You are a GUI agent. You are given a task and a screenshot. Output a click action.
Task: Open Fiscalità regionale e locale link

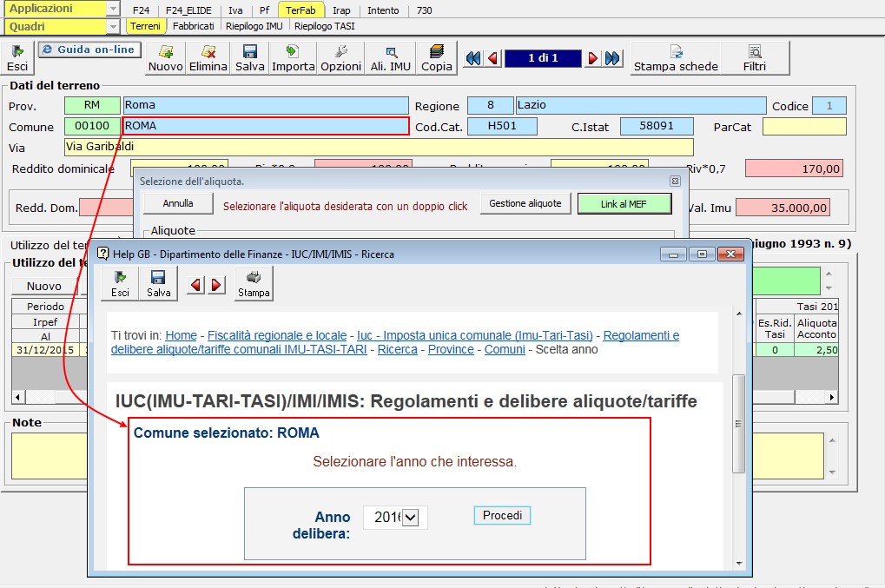(x=277, y=335)
